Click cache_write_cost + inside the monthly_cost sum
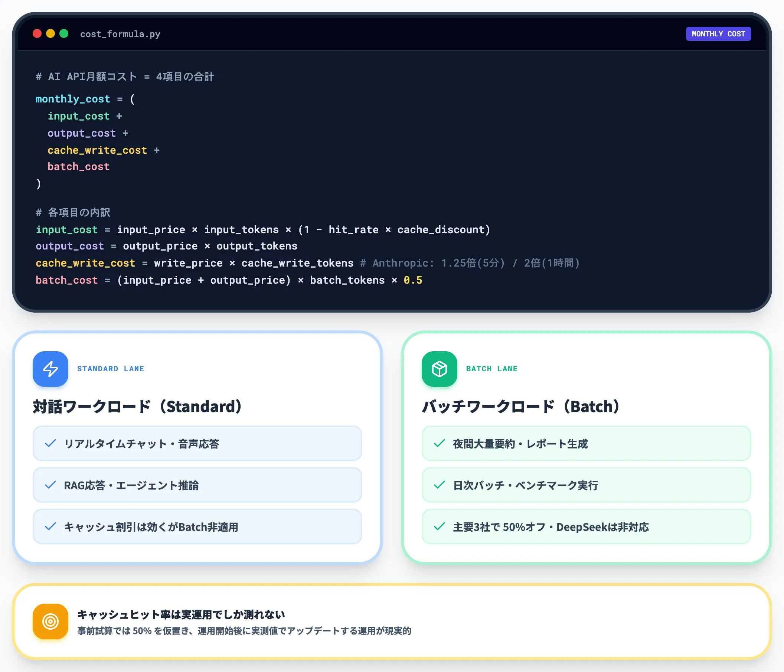This screenshot has width=784, height=672. 104,150
